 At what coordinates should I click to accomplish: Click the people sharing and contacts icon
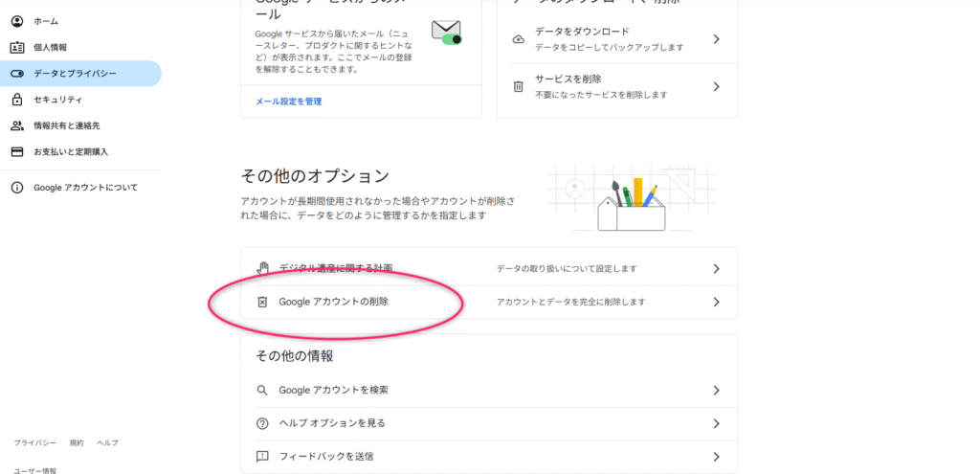coord(17,125)
